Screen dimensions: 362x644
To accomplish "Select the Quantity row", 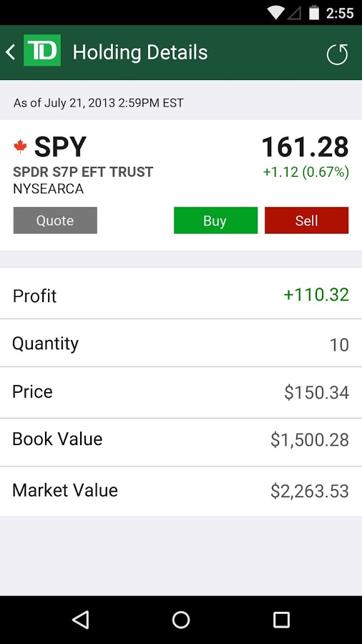I will [x=181, y=343].
